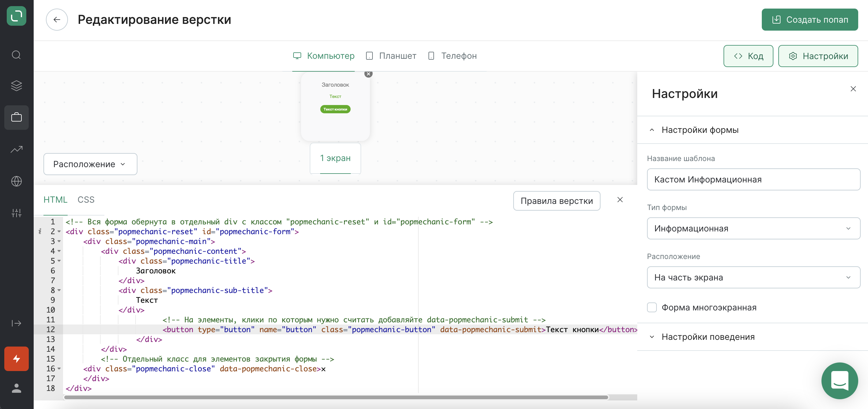Click the Заголовок text on line 6
The width and height of the screenshot is (868, 409).
point(156,271)
